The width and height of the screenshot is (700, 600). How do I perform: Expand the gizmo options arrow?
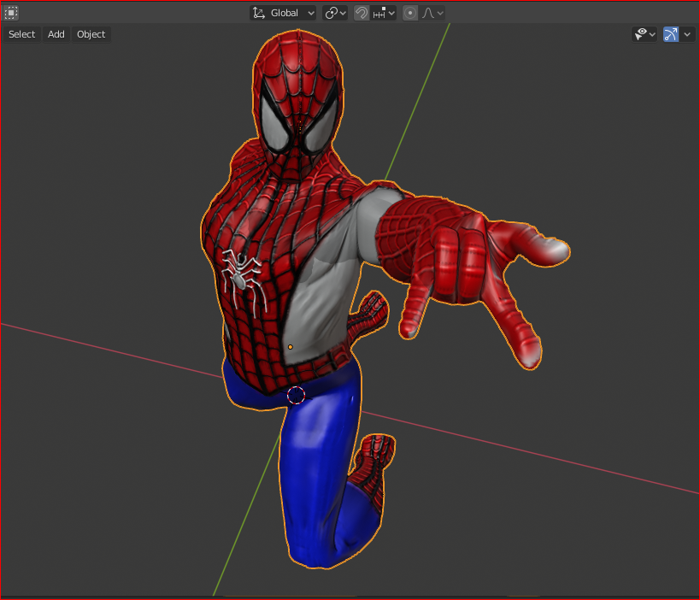tap(687, 34)
